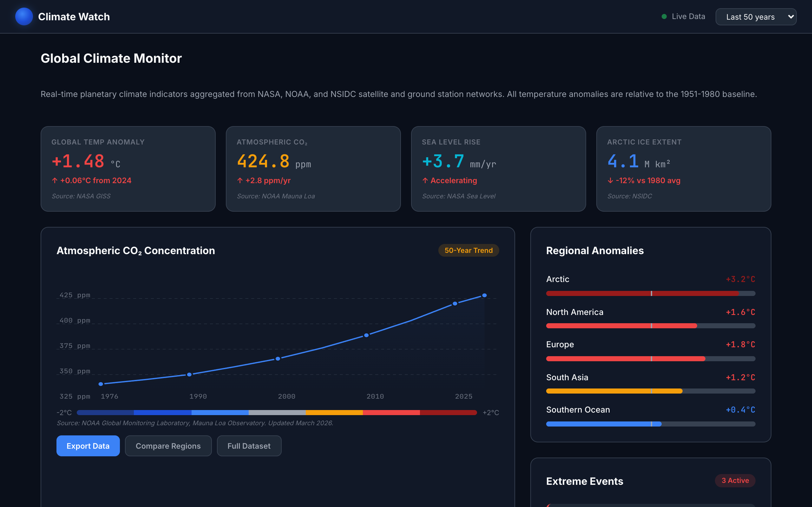Select the latest data point on the CO2 chart
Viewport: 812px width, 507px height.
[484, 295]
